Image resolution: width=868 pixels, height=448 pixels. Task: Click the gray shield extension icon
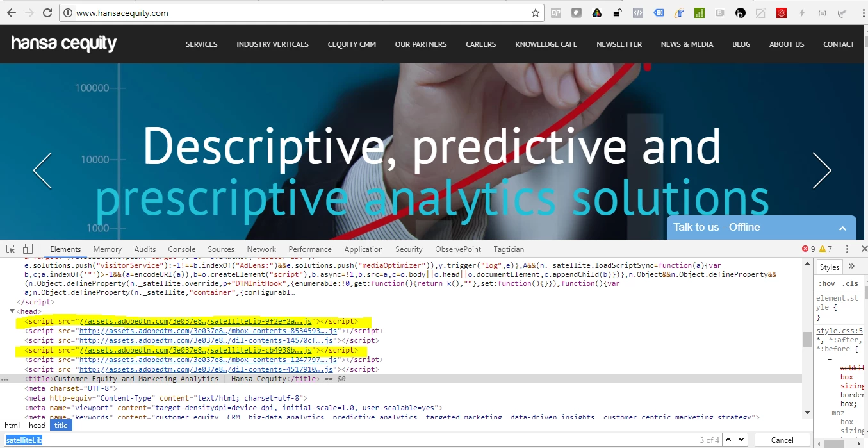click(x=577, y=13)
